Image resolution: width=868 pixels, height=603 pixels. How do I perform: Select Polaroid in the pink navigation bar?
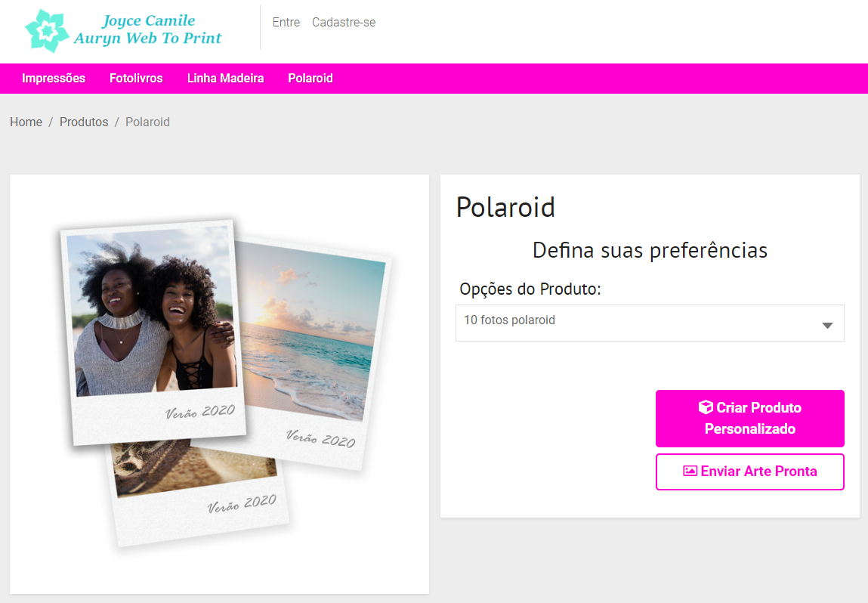pyautogui.click(x=310, y=78)
